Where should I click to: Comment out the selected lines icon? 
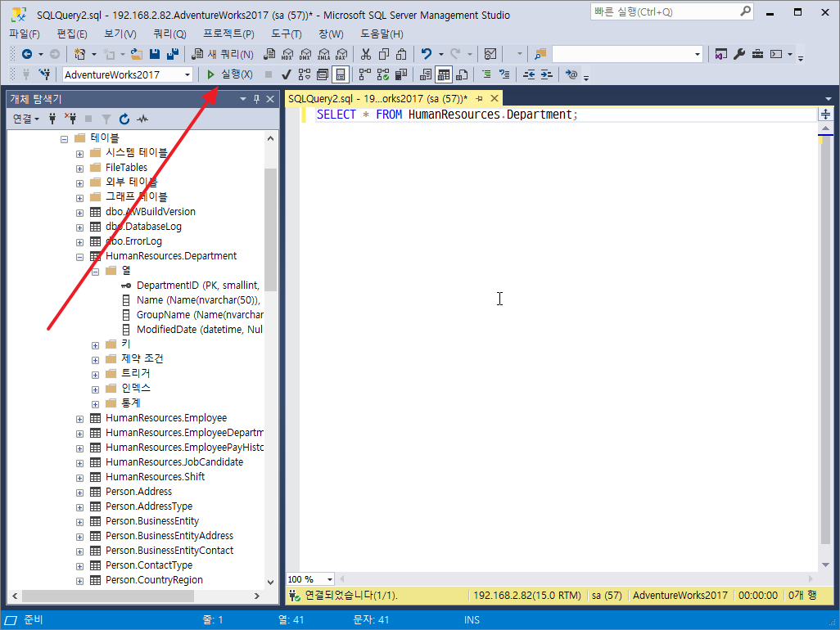click(486, 74)
